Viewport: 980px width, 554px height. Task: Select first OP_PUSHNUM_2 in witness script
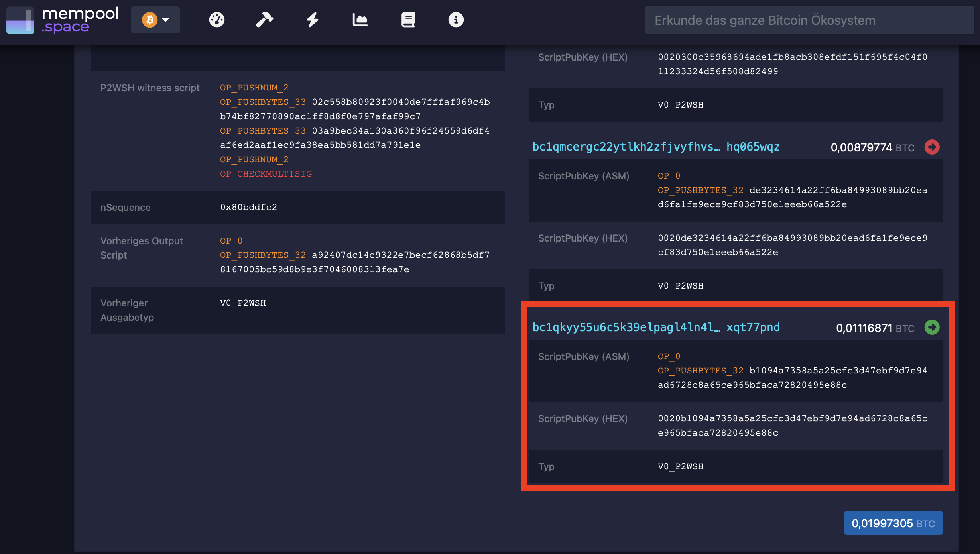pos(254,88)
